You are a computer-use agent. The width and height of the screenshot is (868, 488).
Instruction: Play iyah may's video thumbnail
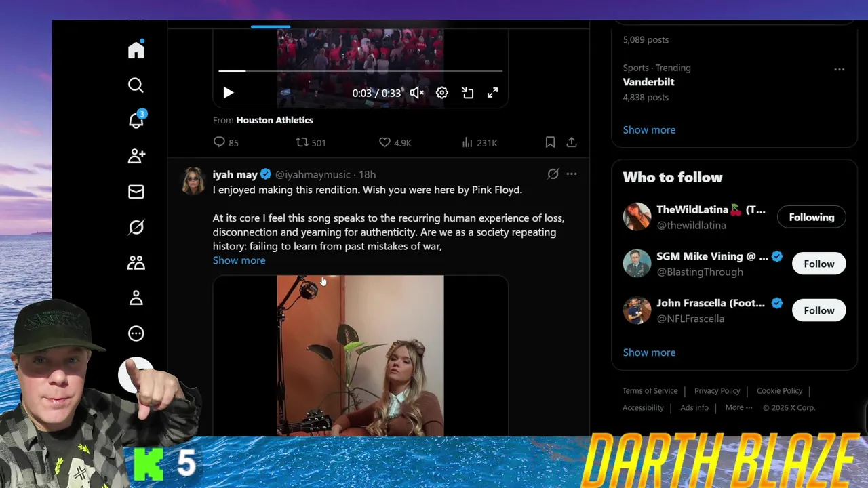[360, 355]
